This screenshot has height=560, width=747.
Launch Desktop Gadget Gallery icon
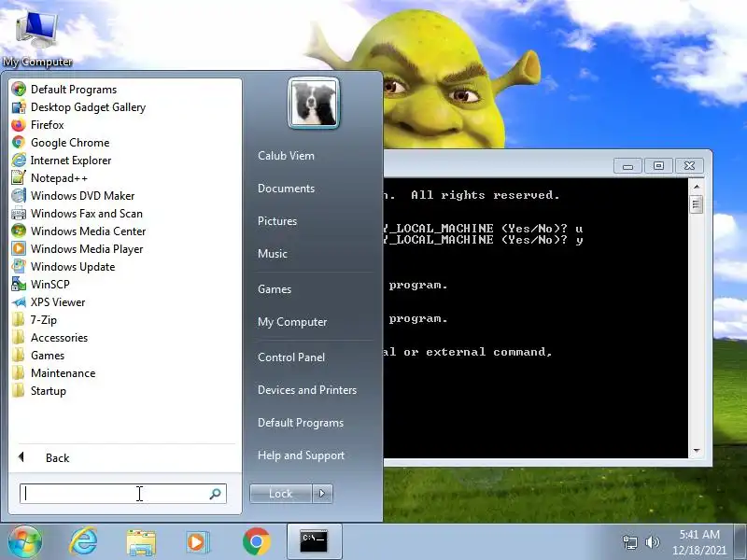point(19,107)
